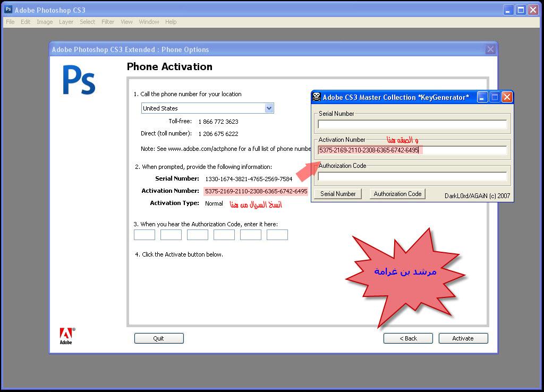The width and height of the screenshot is (544, 392).
Task: Click the fifth Authorization Code box
Action: coord(251,235)
